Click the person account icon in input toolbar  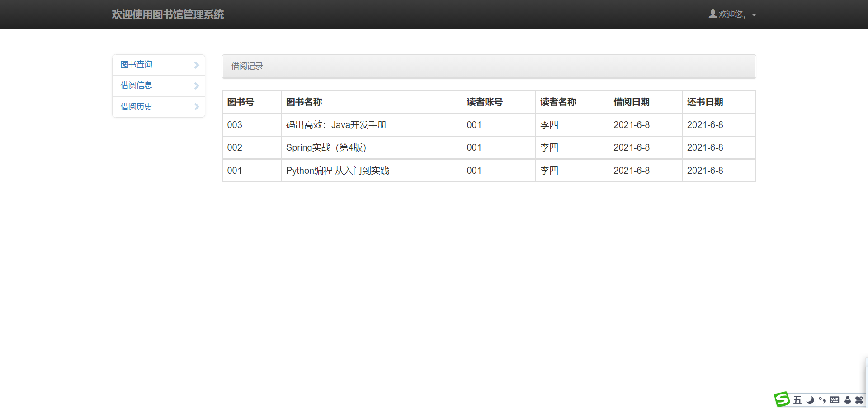[x=848, y=400]
